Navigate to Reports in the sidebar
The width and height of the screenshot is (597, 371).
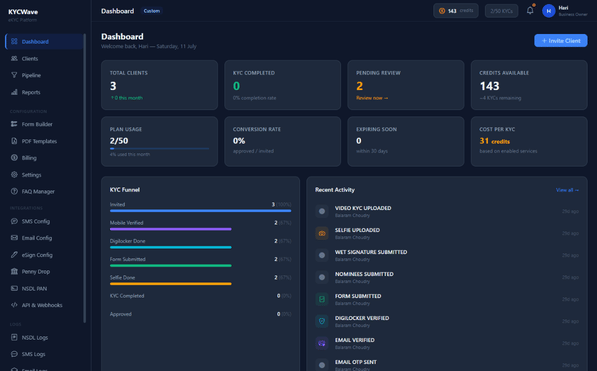click(x=45, y=92)
